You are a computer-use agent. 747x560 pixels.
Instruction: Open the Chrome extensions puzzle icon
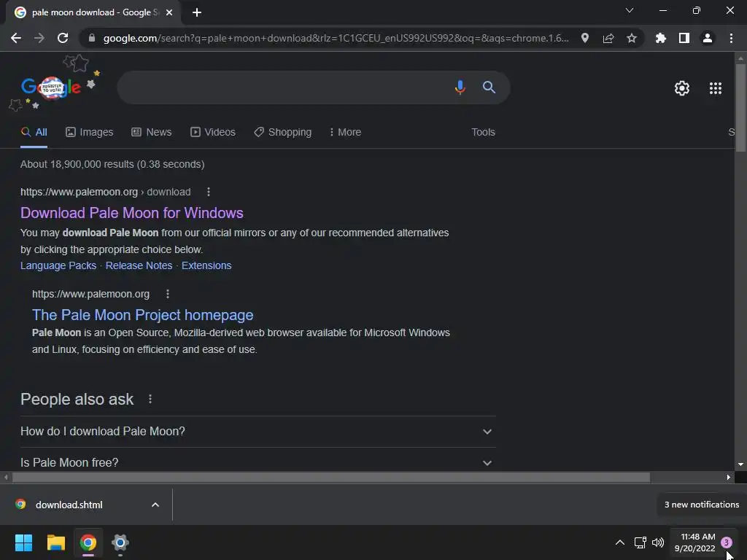click(661, 38)
